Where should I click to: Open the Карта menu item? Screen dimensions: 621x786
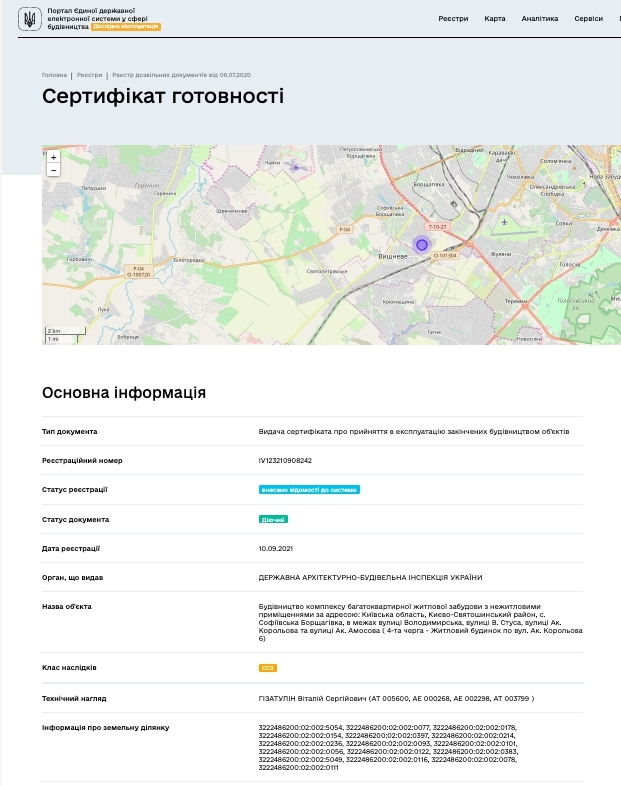click(495, 19)
